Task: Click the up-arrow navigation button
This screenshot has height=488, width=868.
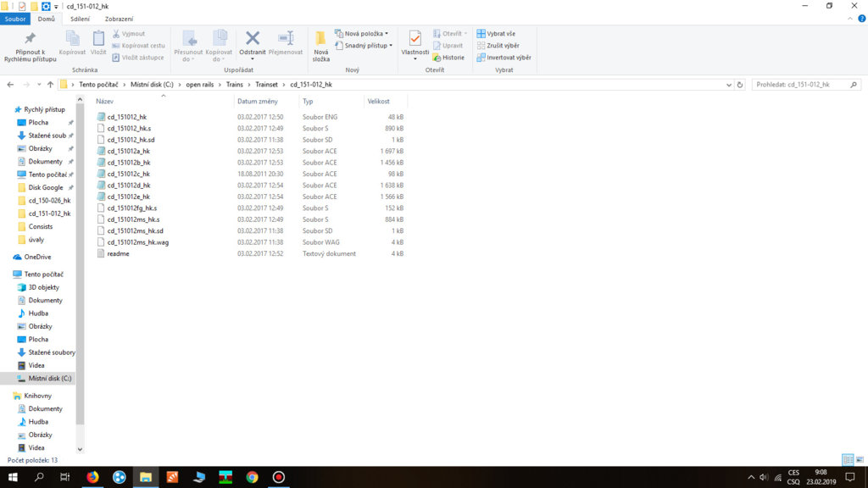Action: 51,85
